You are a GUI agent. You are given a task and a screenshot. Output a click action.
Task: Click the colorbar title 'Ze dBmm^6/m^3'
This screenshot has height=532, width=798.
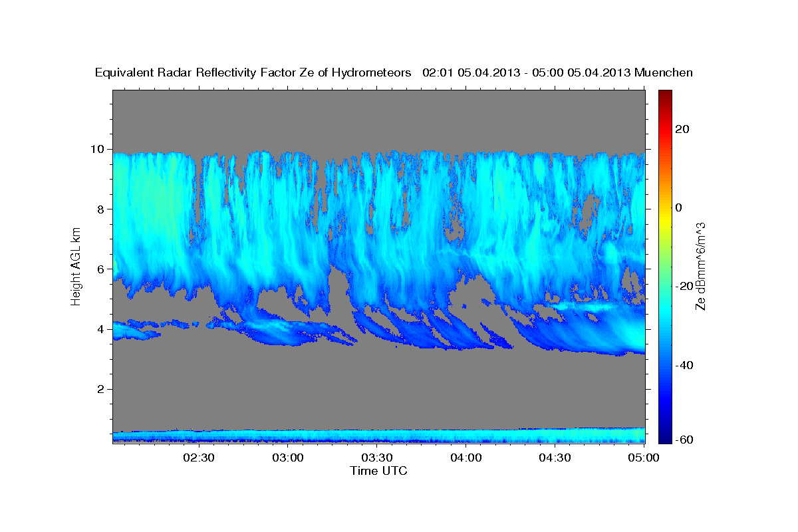[x=700, y=267]
